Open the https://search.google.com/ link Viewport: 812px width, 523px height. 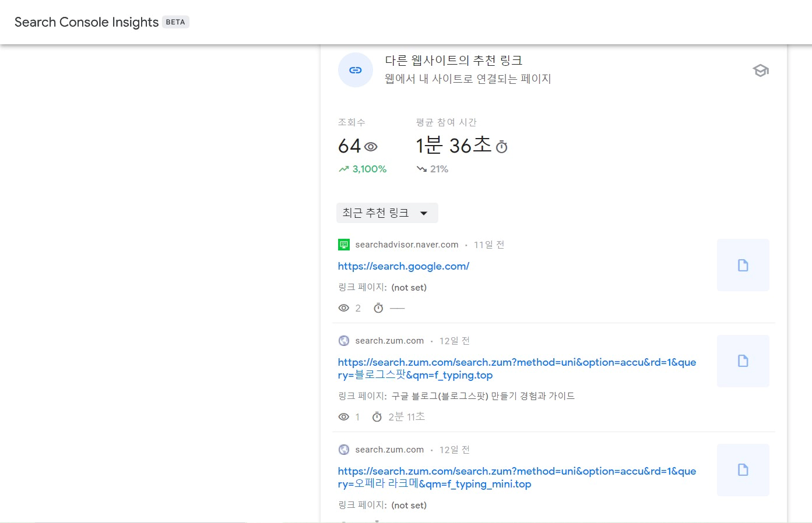[403, 266]
